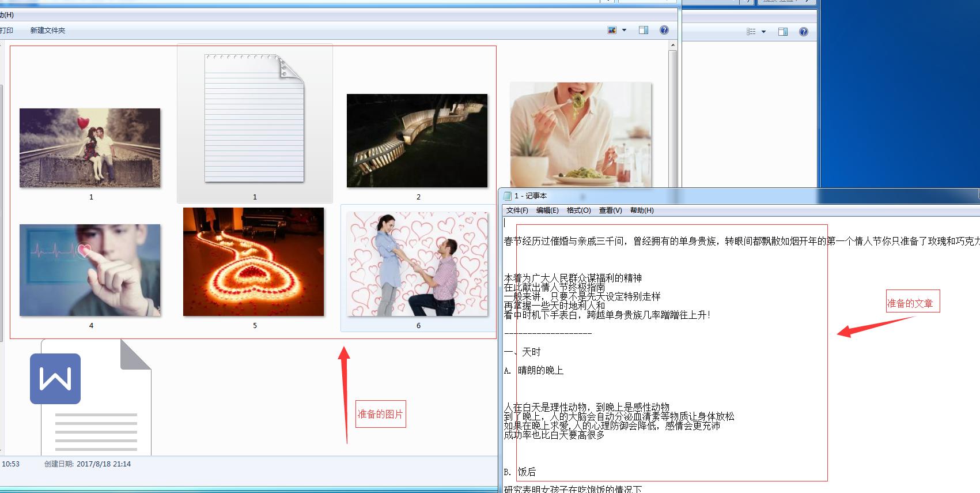Click the text 'B. 饭后' in Notepad
The image size is (980, 493).
(x=520, y=472)
